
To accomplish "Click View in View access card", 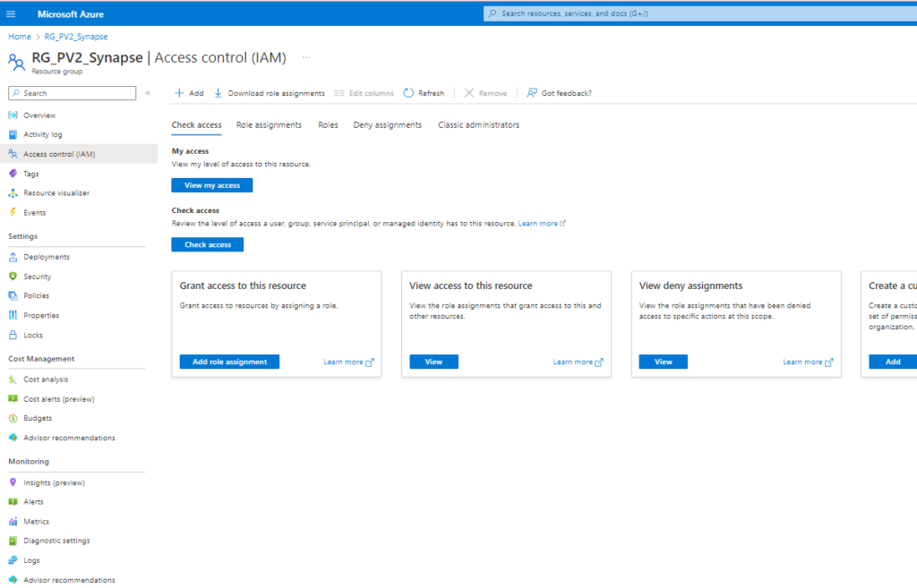I will [x=433, y=362].
